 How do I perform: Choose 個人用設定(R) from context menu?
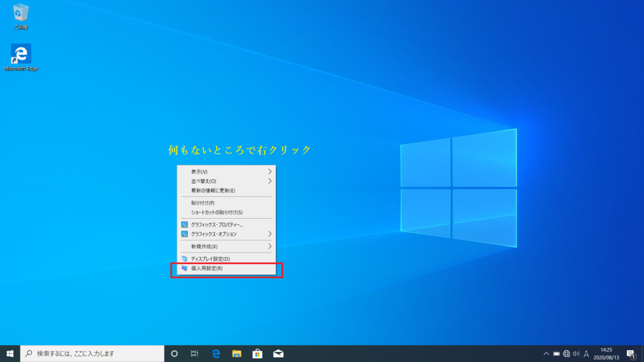point(226,268)
